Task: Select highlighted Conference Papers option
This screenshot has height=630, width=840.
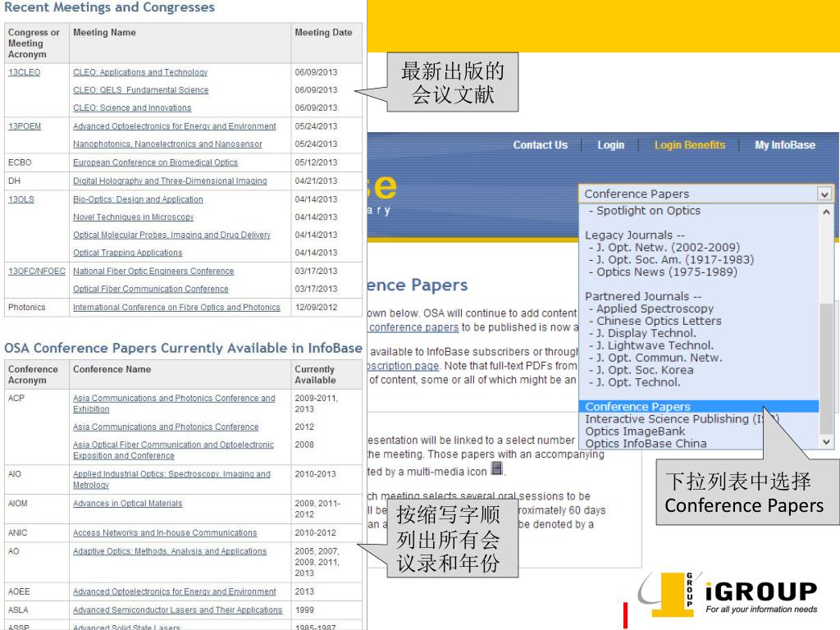Action: (699, 407)
